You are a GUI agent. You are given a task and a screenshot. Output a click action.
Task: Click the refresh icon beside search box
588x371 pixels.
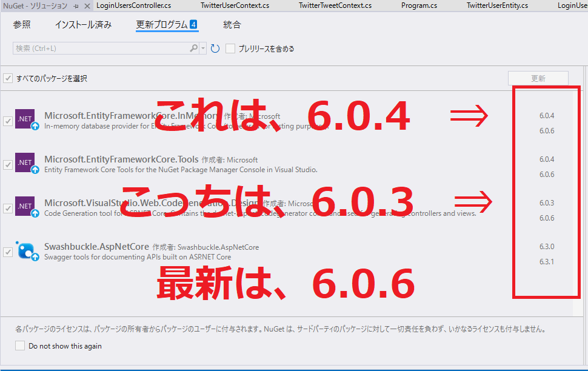tap(215, 48)
